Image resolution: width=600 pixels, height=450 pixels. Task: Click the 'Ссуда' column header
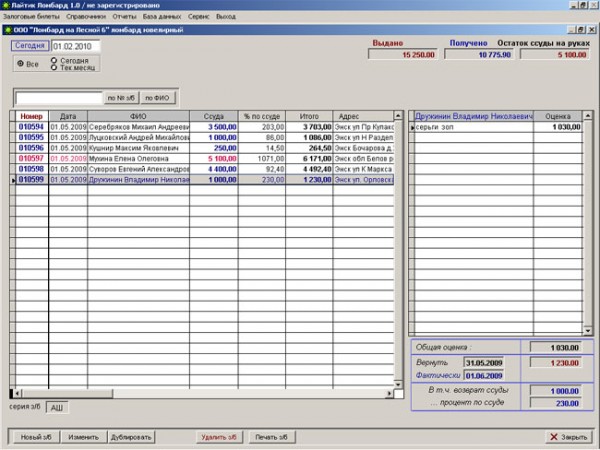point(213,116)
